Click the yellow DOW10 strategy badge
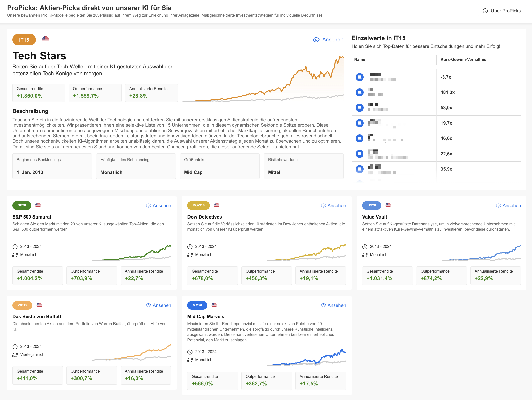Image resolution: width=532 pixels, height=400 pixels. click(199, 205)
